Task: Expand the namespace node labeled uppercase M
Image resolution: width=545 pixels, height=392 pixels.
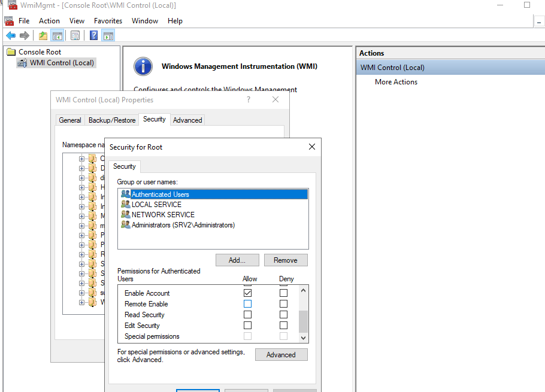Action: [x=81, y=216]
